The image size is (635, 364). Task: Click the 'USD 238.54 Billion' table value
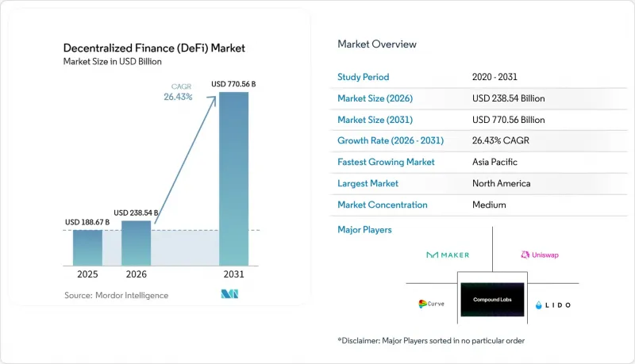click(509, 98)
